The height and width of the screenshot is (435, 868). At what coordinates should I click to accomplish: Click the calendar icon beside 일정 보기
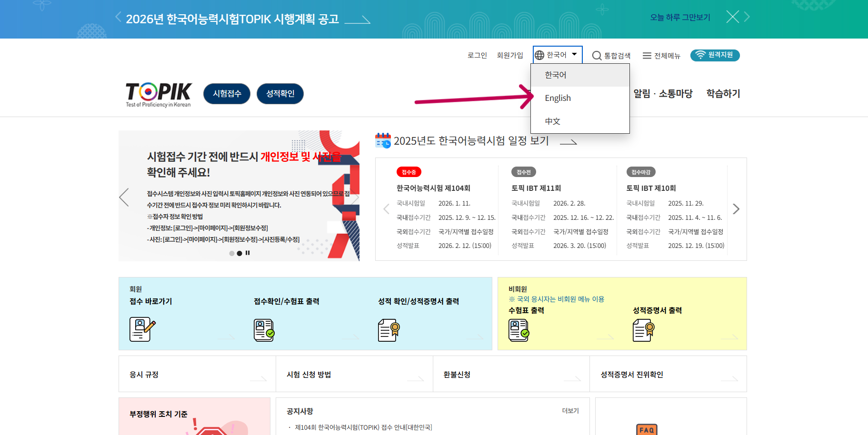383,141
